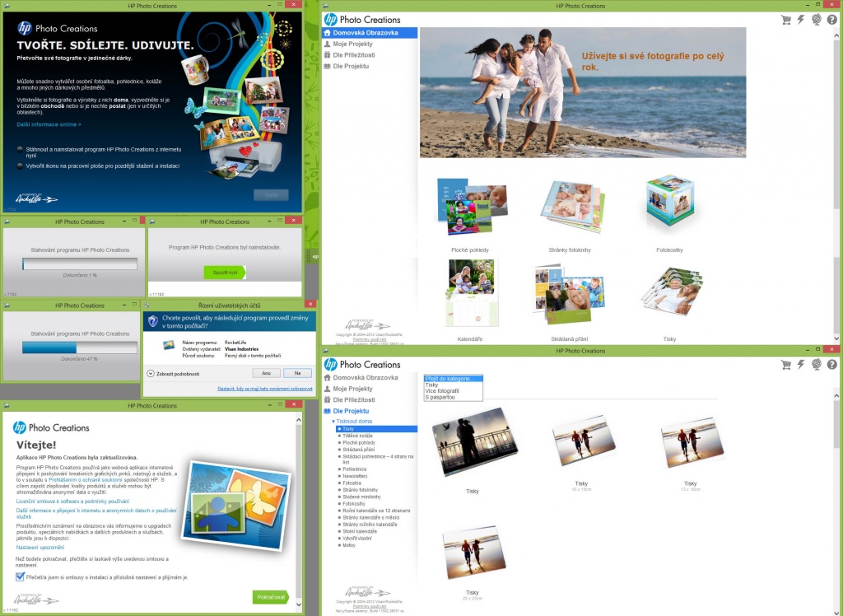
Task: Select Pohlednice in the project tree
Action: (354, 469)
